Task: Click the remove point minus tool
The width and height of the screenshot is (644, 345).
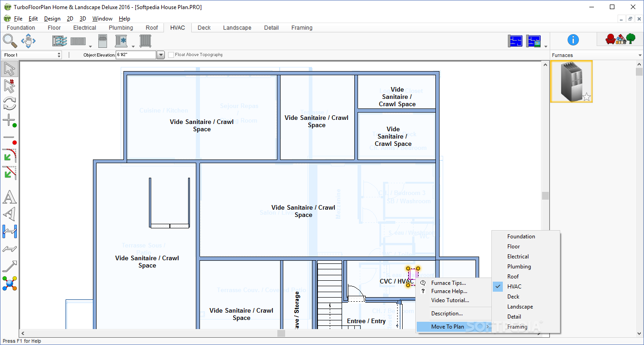Action: coord(10,138)
